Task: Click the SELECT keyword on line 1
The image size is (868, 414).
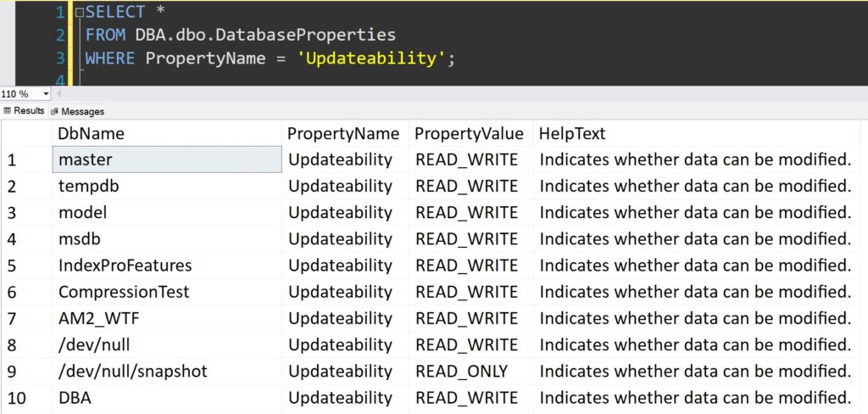Action: 115,12
